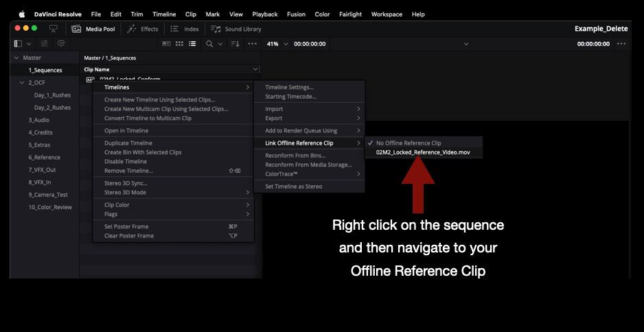Toggle the Media Pool panel icon
644x332 pixels.
tap(76, 29)
